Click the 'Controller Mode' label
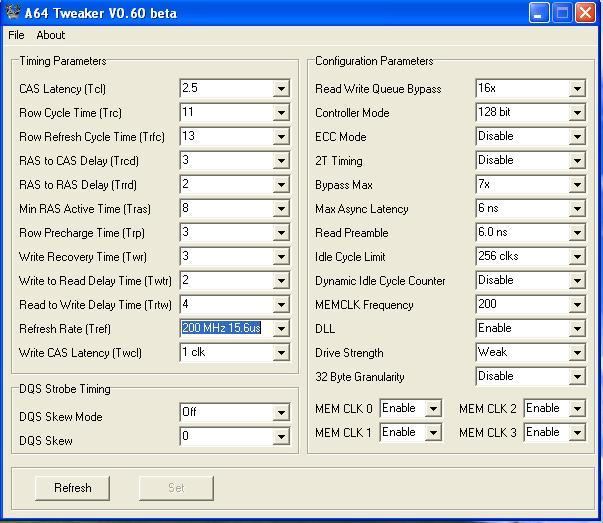The image size is (603, 523). (352, 113)
